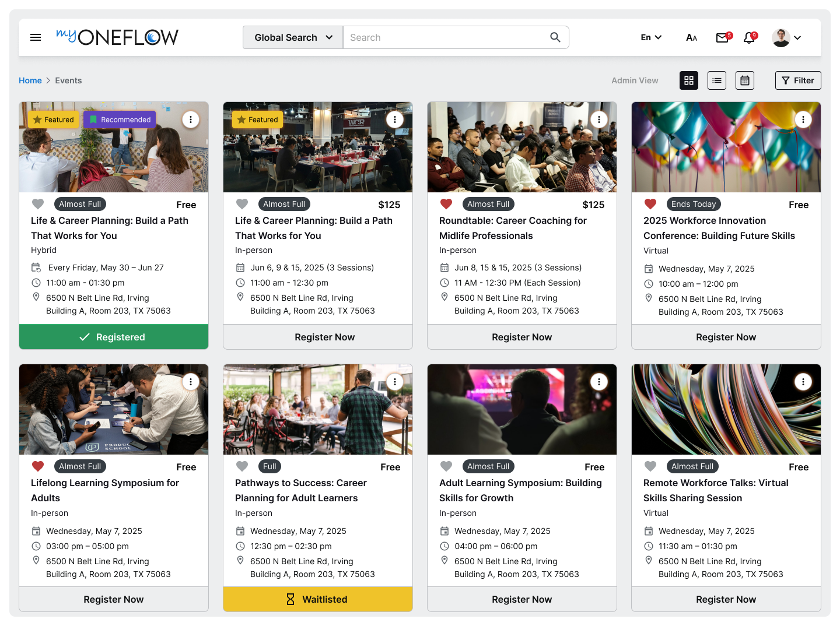
Task: Favorite the Hybrid Life & Career Planning event
Action: point(38,204)
